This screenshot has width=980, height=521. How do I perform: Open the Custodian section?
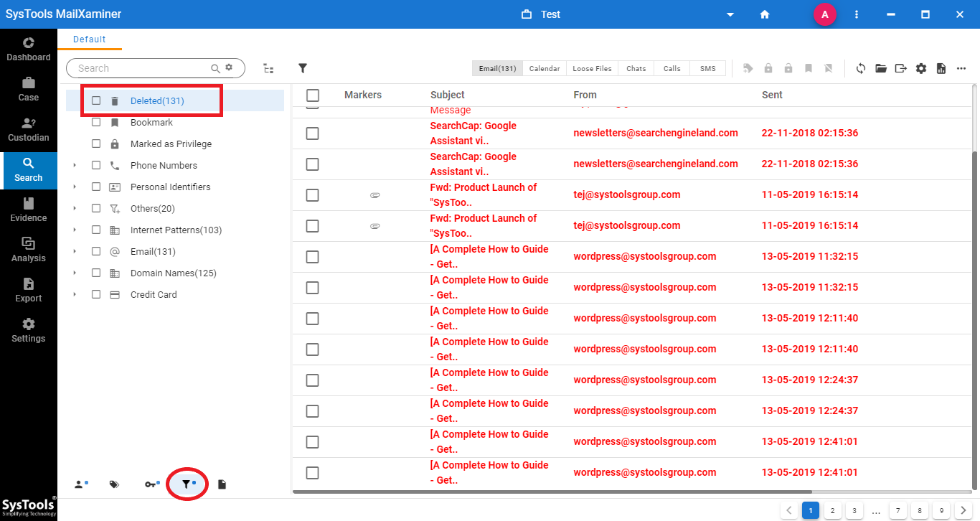tap(29, 129)
